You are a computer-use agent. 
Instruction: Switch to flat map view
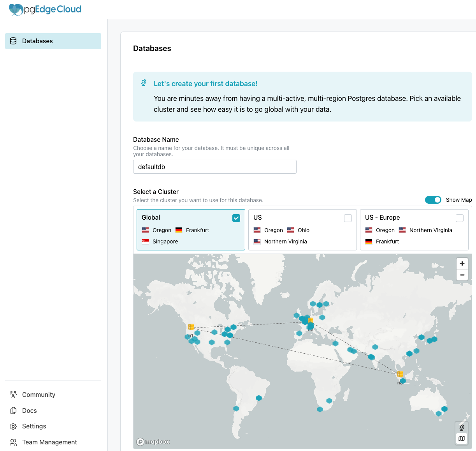[x=462, y=439]
